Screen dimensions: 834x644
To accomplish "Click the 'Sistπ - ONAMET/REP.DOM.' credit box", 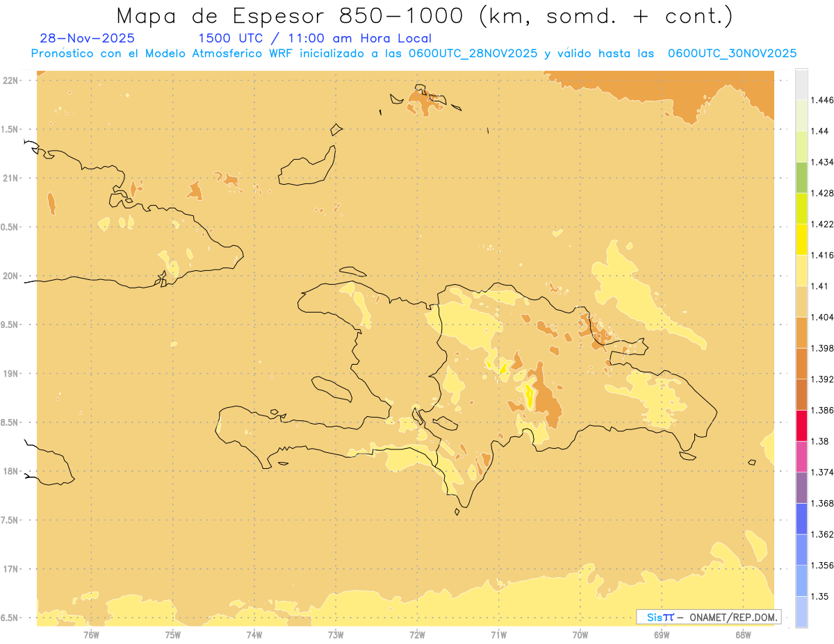I will [709, 617].
